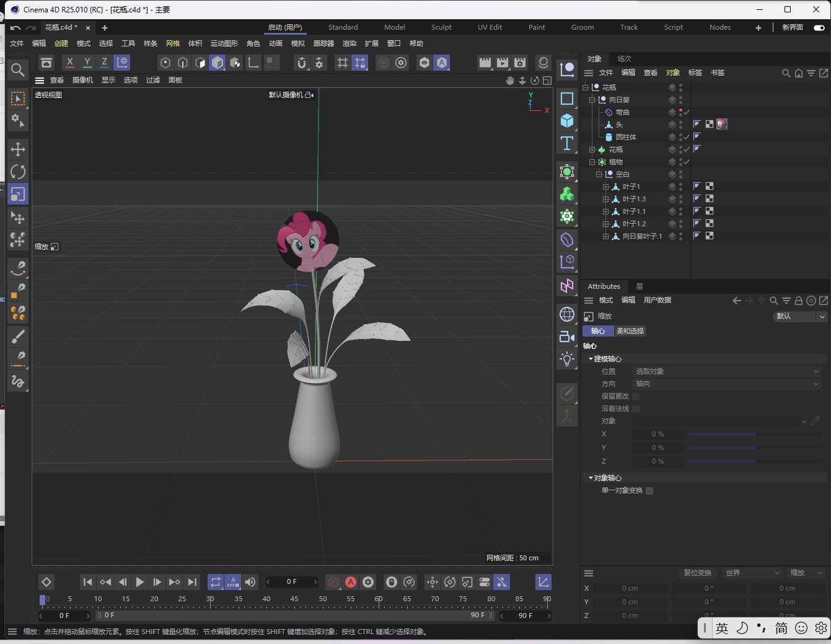Open the 用户数据 menu in Attributes
Image resolution: width=831 pixels, height=644 pixels.
click(657, 300)
